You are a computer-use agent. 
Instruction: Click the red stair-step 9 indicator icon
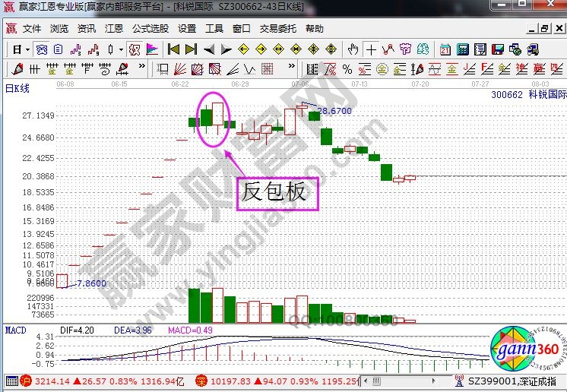point(93,49)
